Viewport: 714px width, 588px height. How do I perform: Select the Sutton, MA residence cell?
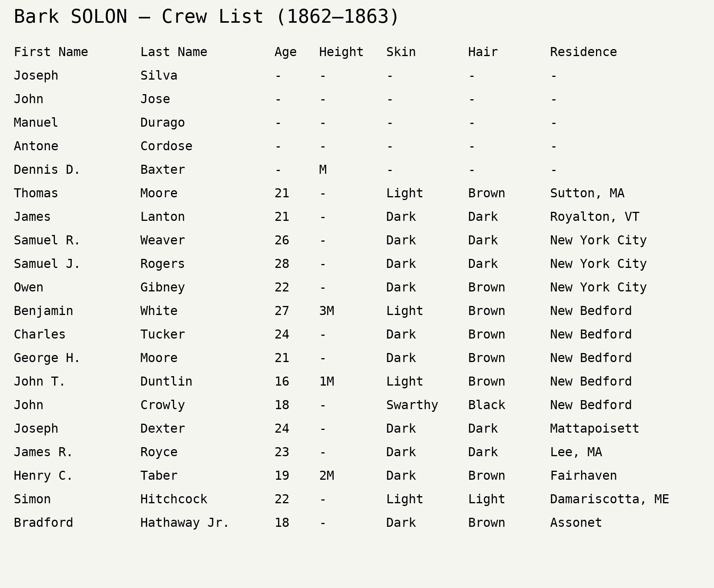[587, 193]
